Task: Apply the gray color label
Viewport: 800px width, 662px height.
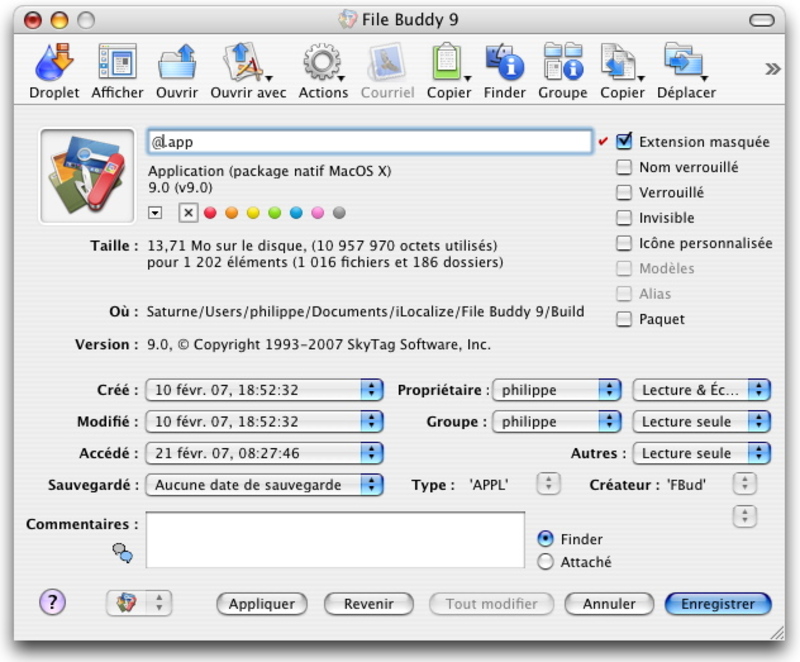Action: pos(339,213)
